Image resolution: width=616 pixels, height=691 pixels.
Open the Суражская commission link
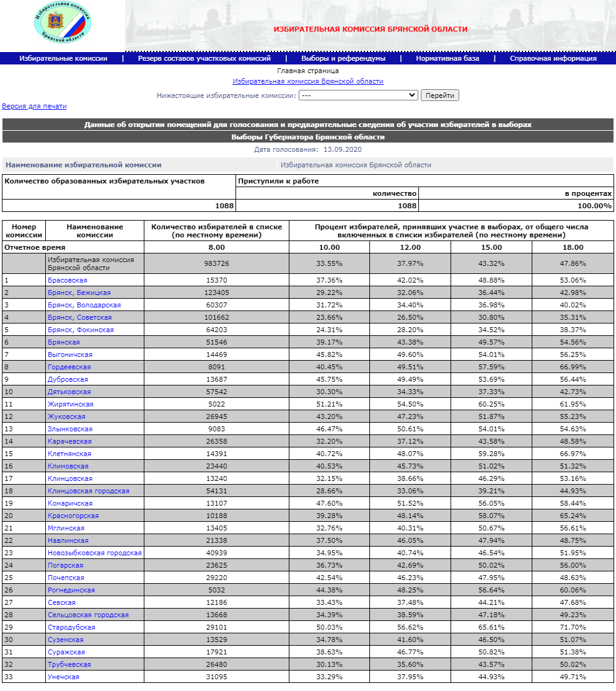(x=66, y=652)
